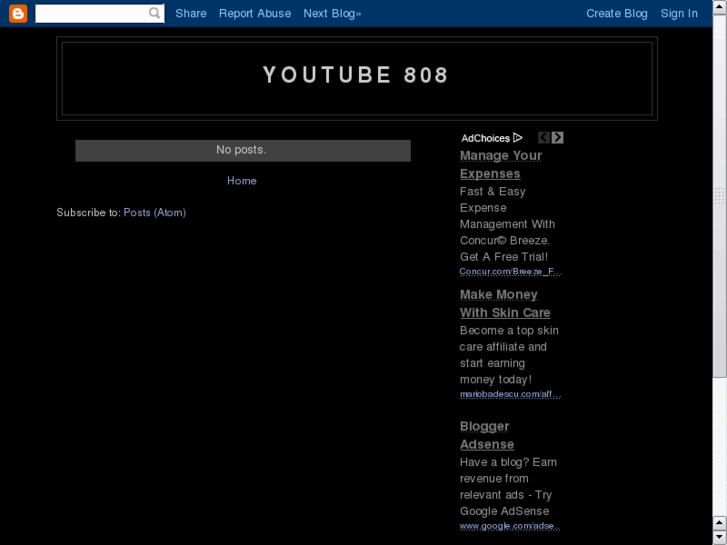The width and height of the screenshot is (727, 545).
Task: Click the 'No posts.' message bar
Action: point(243,151)
